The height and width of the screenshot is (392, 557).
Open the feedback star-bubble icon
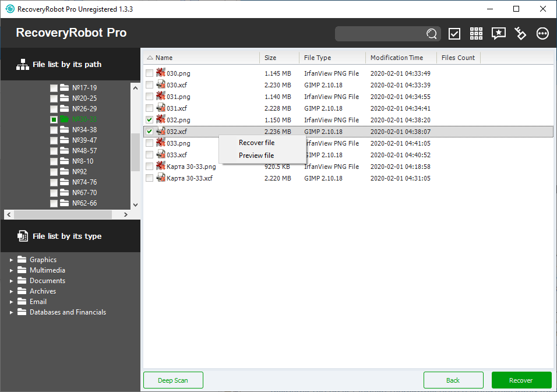point(498,33)
